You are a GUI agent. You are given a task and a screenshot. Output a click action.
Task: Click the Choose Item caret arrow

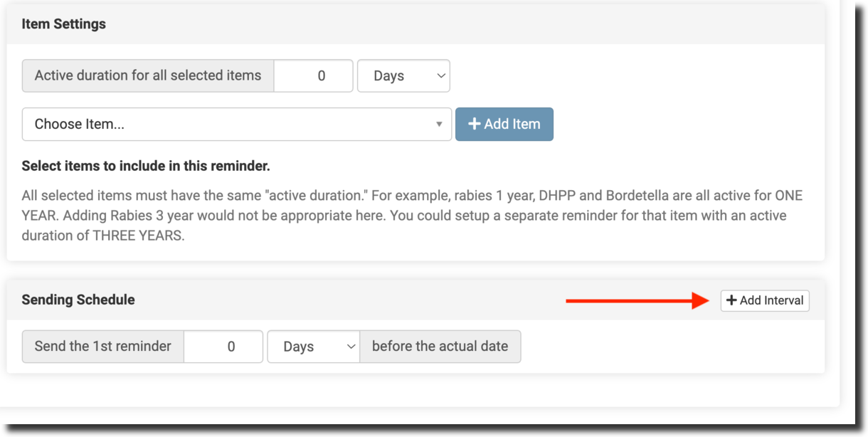[x=439, y=125]
